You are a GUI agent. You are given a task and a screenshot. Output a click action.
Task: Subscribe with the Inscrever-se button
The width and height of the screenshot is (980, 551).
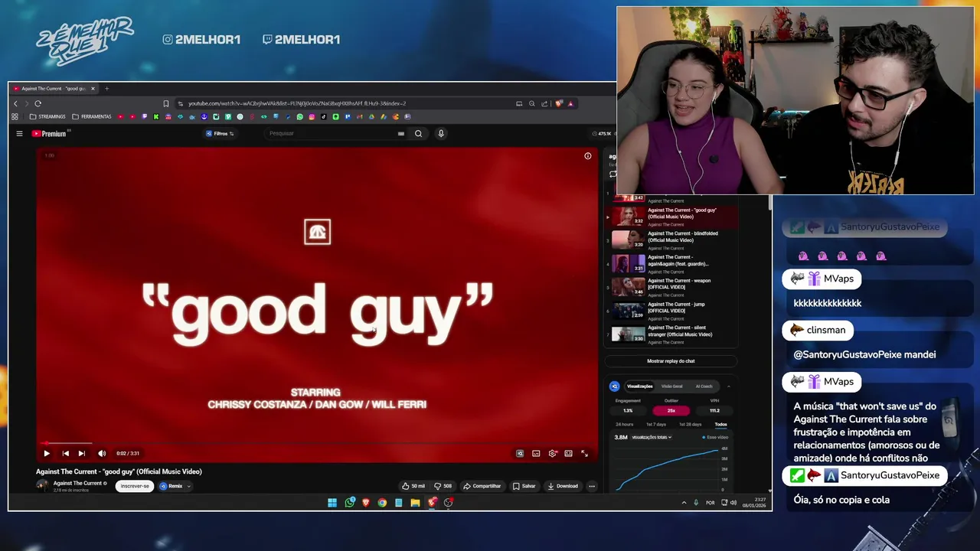click(135, 486)
